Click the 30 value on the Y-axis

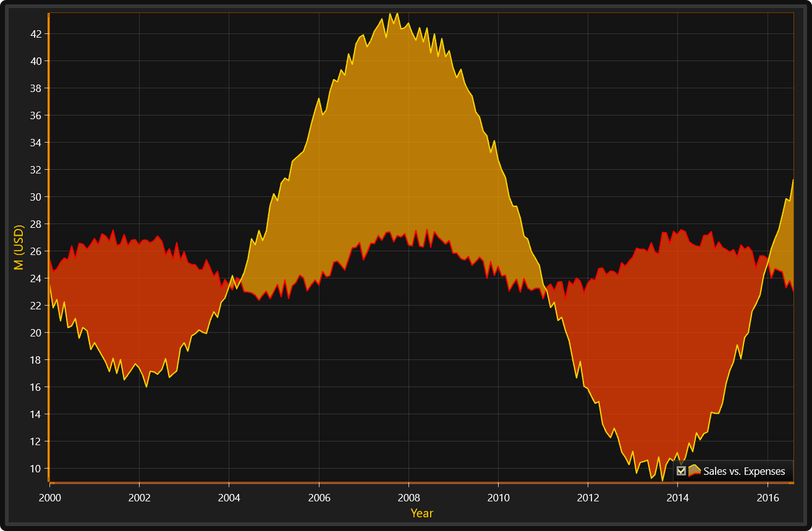[x=36, y=197]
